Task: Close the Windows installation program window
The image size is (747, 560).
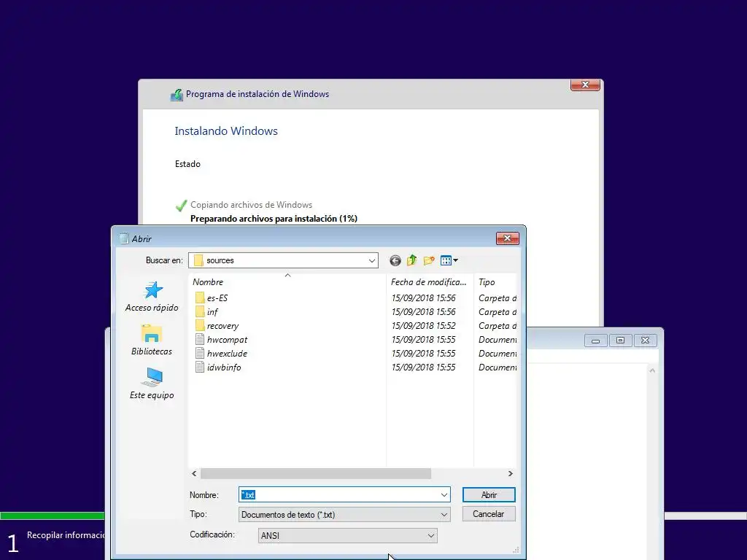Action: (585, 85)
